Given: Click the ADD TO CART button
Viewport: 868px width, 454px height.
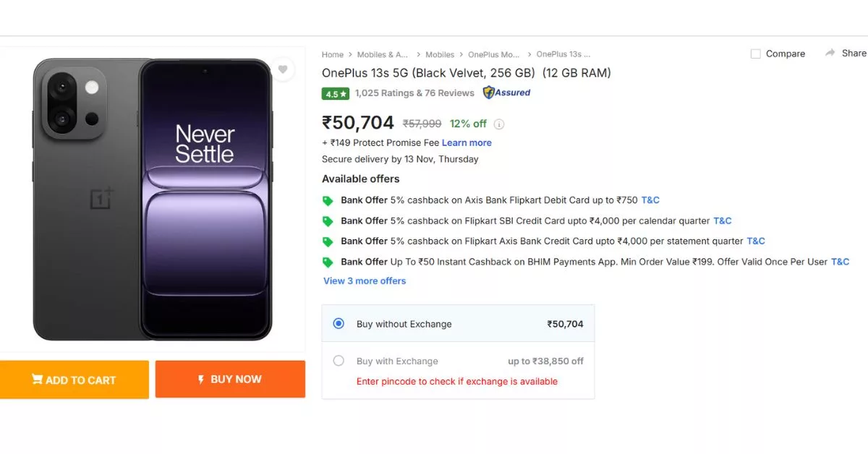Looking at the screenshot, I should pos(75,380).
